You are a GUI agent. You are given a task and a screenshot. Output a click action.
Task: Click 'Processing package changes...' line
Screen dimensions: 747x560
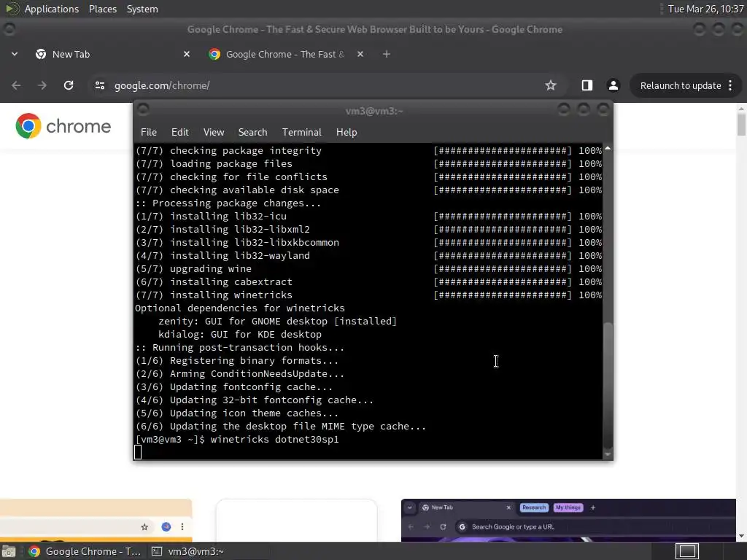(236, 203)
